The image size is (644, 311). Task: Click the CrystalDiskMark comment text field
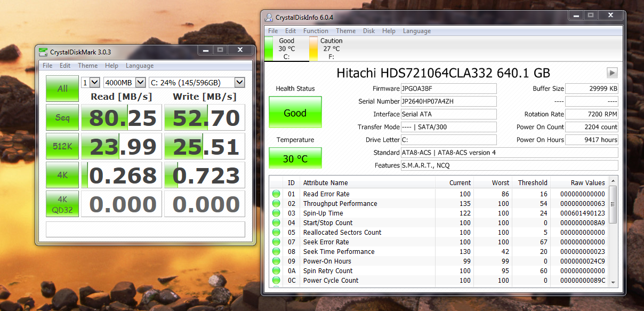pyautogui.click(x=145, y=229)
